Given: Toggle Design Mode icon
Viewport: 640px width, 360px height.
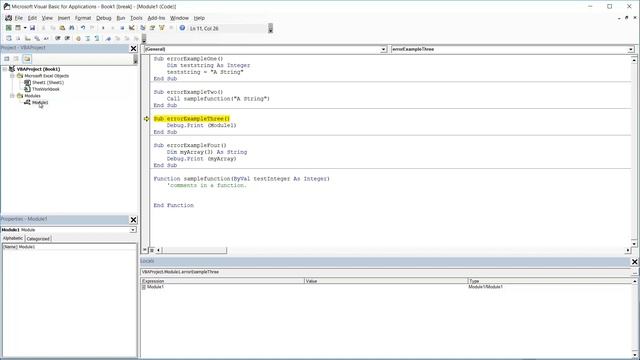Looking at the screenshot, I should point(131,28).
